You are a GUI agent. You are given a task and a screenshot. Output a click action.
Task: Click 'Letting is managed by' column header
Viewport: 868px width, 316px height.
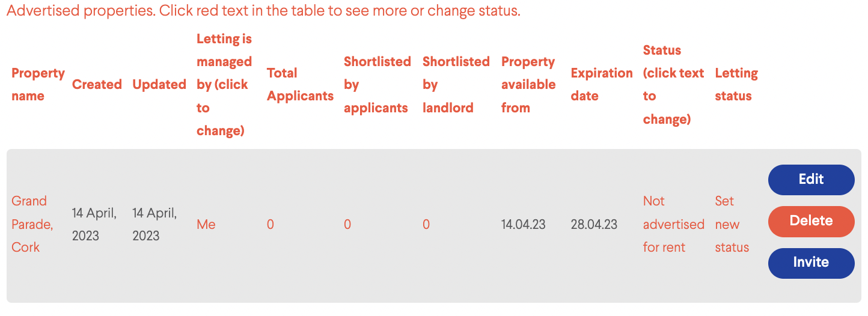(224, 85)
